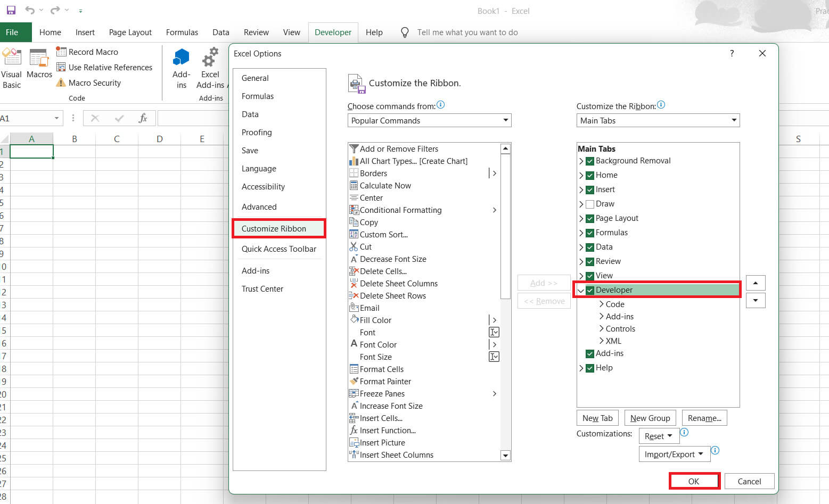829x504 pixels.
Task: Select the Copy command in list
Action: (423, 222)
